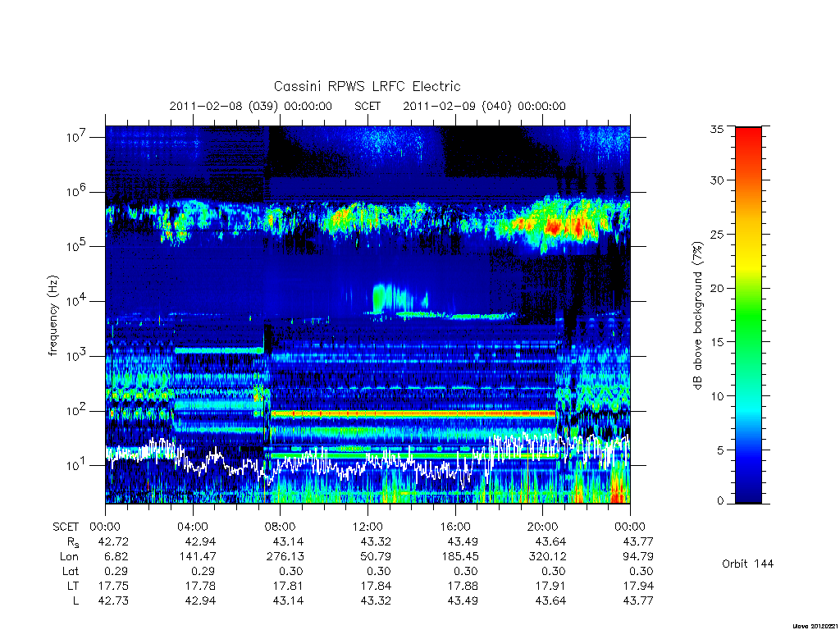
Task: Click the Lon value 94.79
Action: [638, 557]
